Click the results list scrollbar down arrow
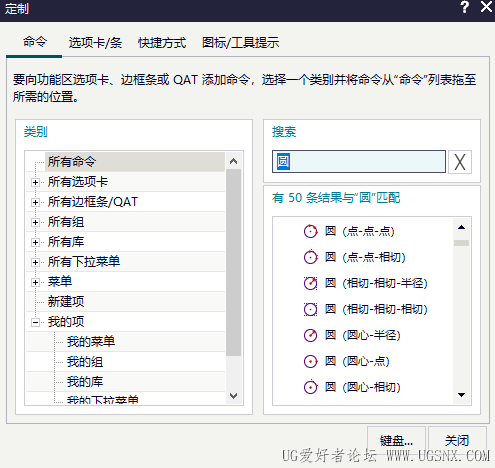This screenshot has height=468, width=495. 461,395
